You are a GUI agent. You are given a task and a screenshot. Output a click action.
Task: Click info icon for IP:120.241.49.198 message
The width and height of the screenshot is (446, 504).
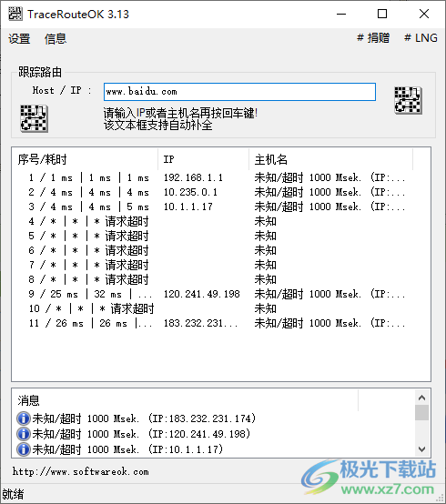(23, 434)
